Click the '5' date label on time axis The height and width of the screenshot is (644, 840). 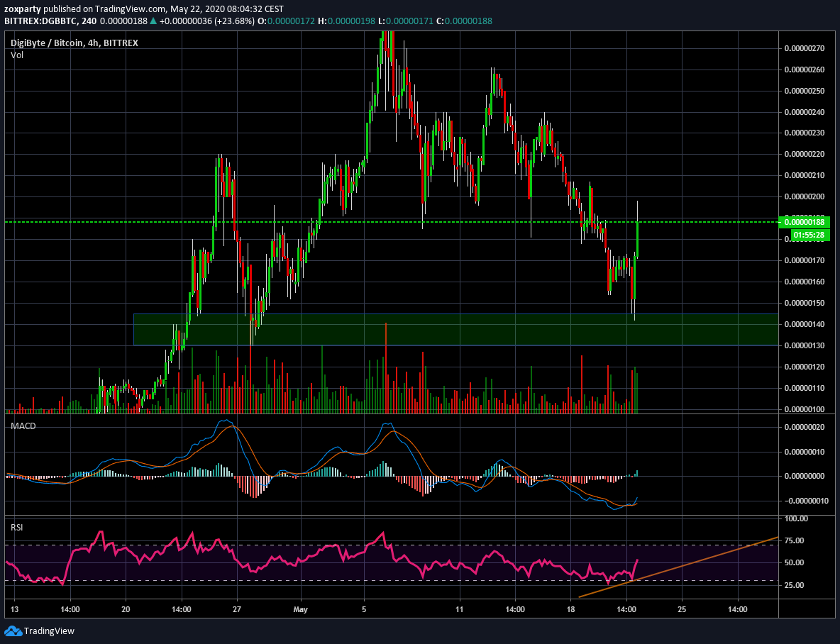(364, 609)
